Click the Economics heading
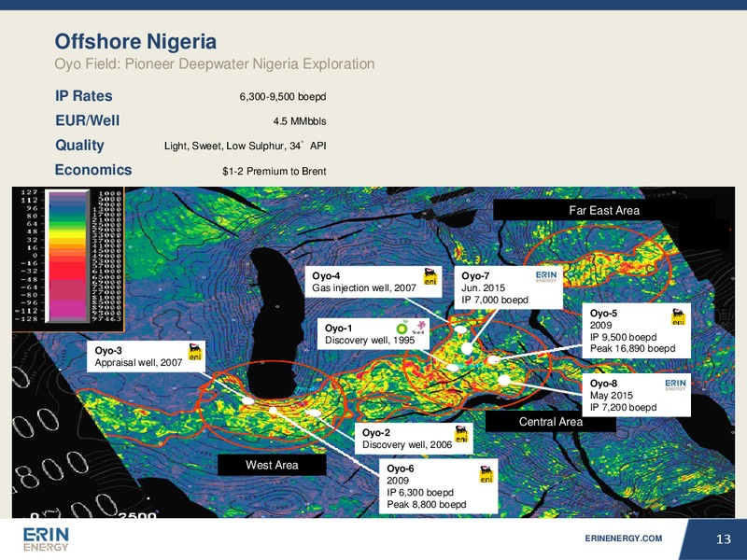 tap(93, 170)
